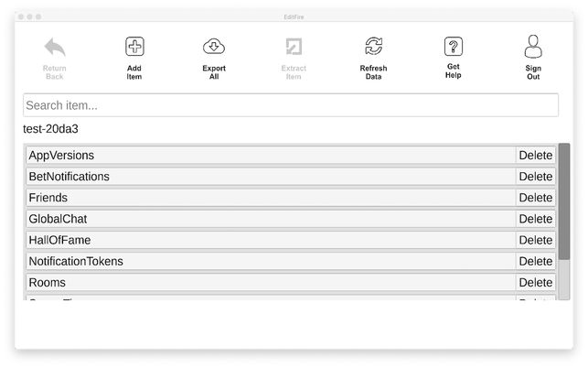588x368 pixels.
Task: Click the Export All cloud icon
Action: (x=214, y=47)
